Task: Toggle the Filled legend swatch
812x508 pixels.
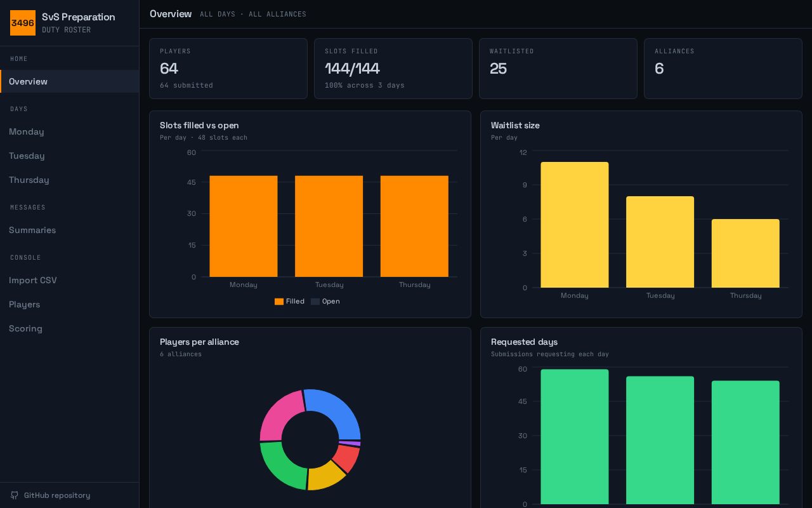Action: pos(279,302)
